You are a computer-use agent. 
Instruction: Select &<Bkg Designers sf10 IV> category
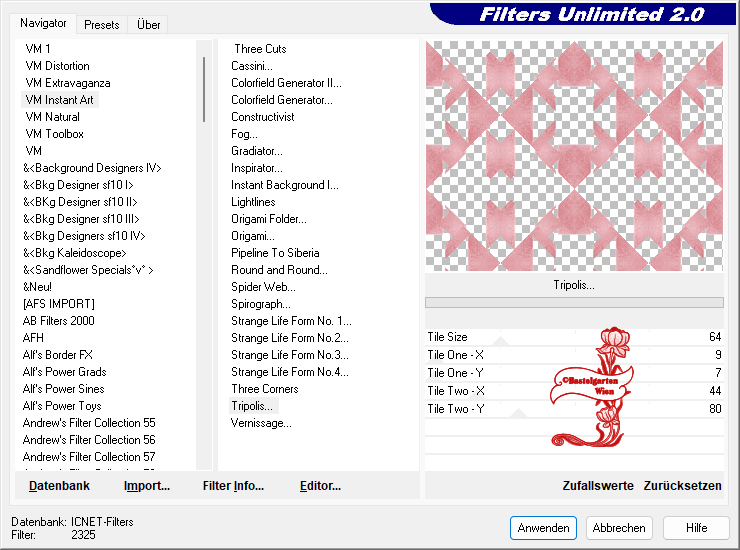click(84, 236)
